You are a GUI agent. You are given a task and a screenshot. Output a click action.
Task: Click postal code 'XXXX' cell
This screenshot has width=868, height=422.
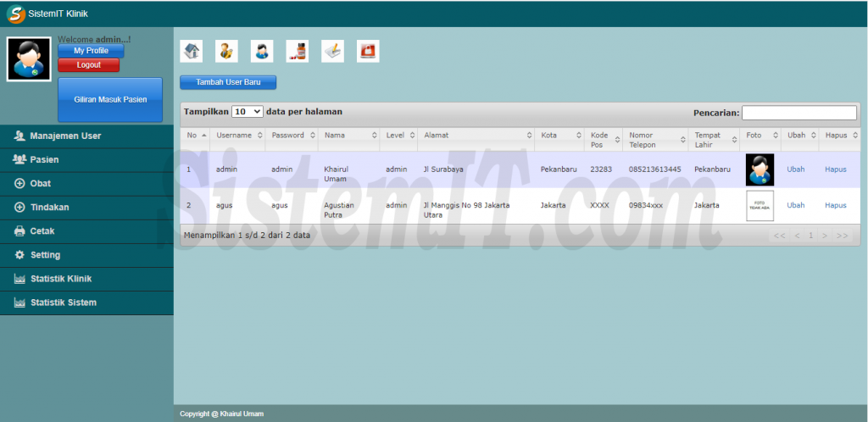pyautogui.click(x=599, y=205)
